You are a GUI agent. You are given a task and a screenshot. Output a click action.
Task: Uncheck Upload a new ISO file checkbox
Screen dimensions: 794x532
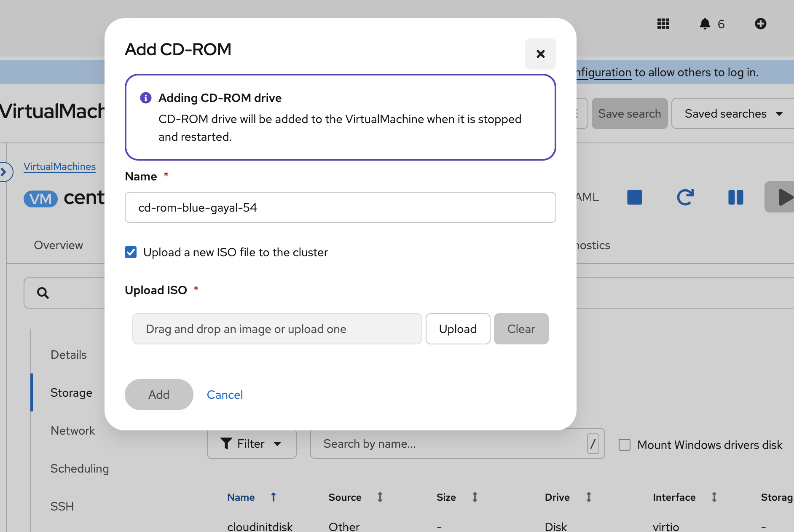click(131, 253)
